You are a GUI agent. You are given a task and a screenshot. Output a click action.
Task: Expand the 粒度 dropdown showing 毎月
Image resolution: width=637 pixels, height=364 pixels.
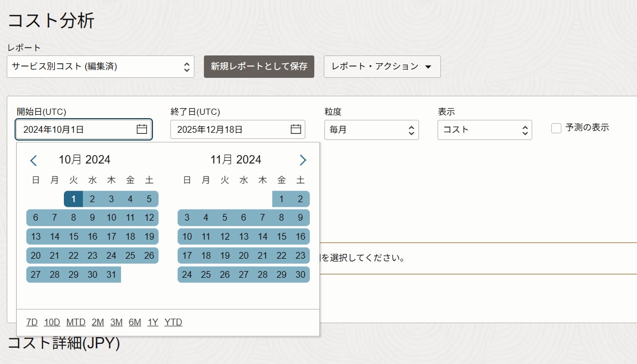tap(371, 130)
